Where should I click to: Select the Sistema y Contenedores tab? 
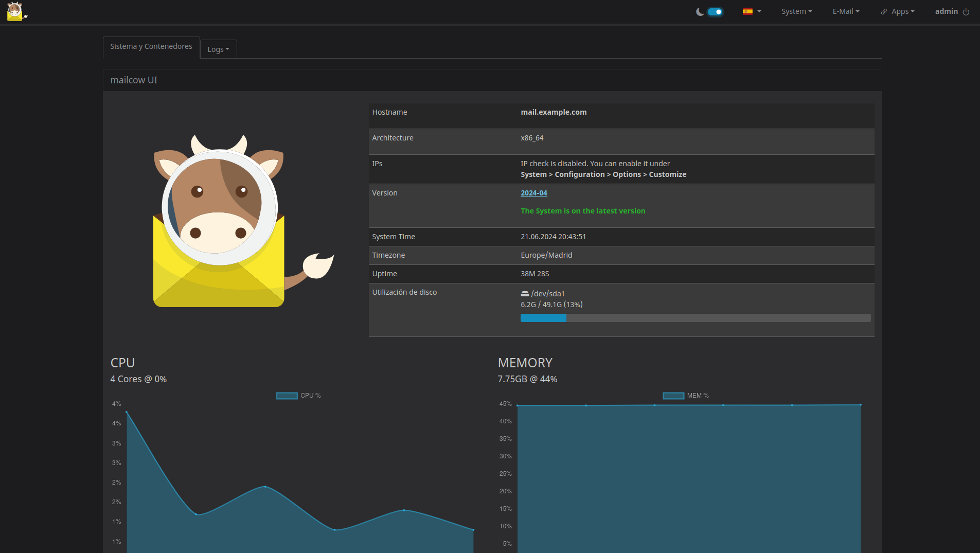[151, 46]
